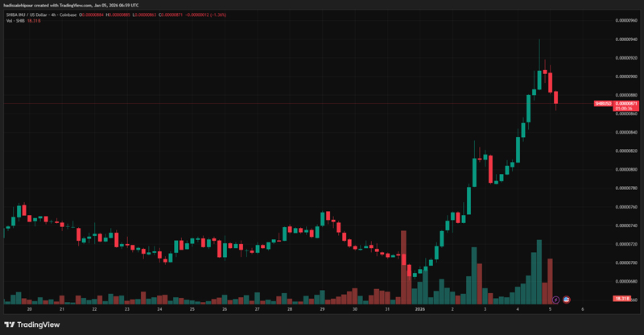Viewport: 644px width, 335px height.
Task: Click the current price 0.00000871 tag
Action: (x=626, y=104)
